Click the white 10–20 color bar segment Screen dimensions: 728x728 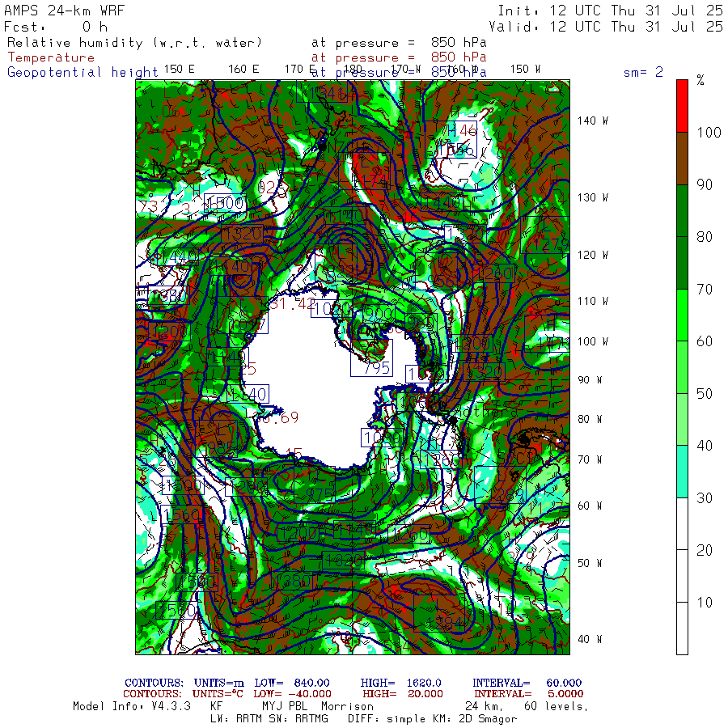pyautogui.click(x=682, y=576)
